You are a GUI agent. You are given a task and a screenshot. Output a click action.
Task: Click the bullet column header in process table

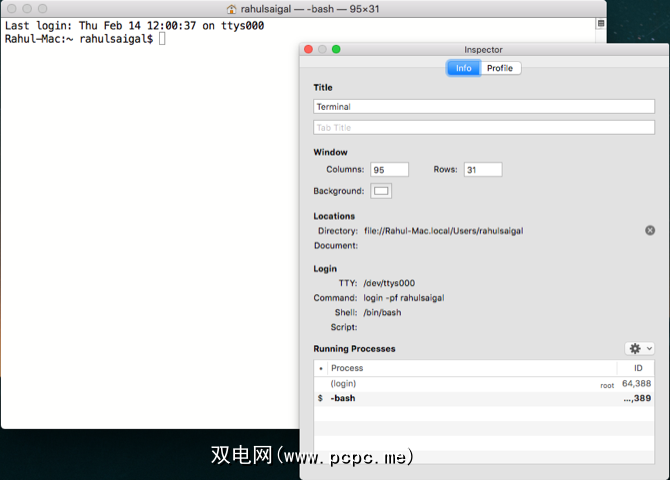[x=321, y=368]
